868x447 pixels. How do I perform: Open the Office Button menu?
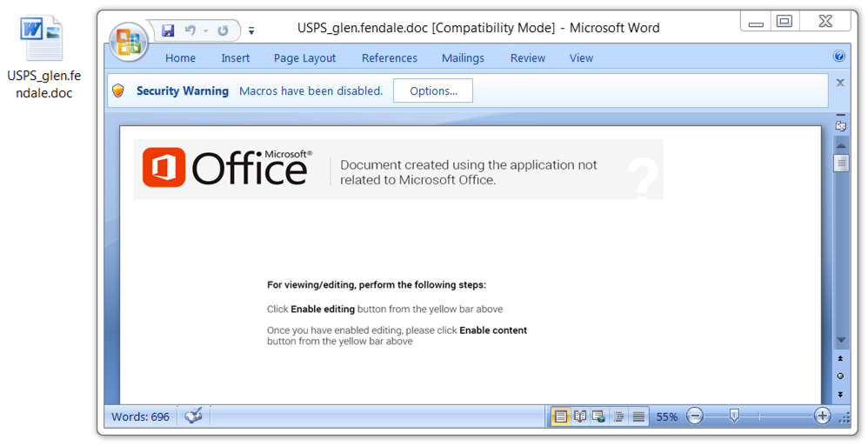coord(129,41)
